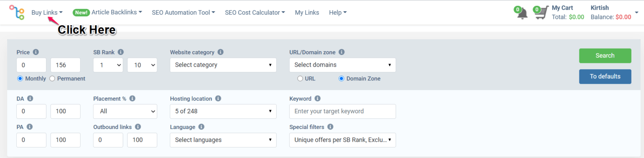Image resolution: width=644 pixels, height=158 pixels.
Task: Click the PA minimum input field
Action: (x=31, y=140)
